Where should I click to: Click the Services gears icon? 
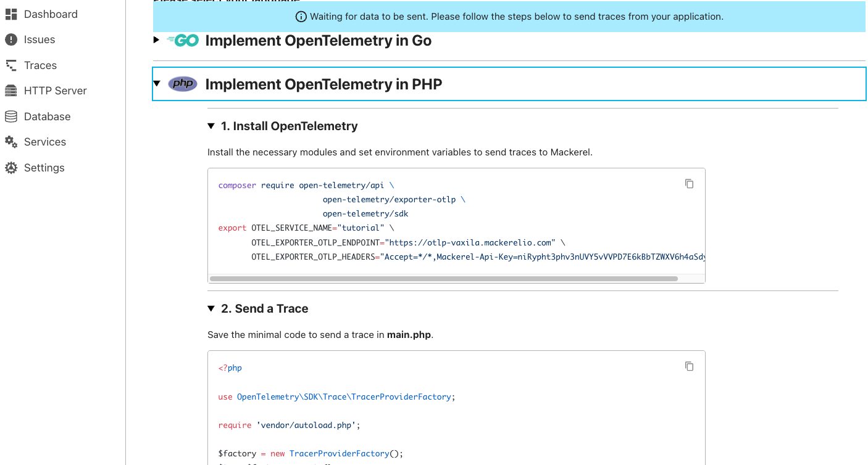(x=10, y=142)
